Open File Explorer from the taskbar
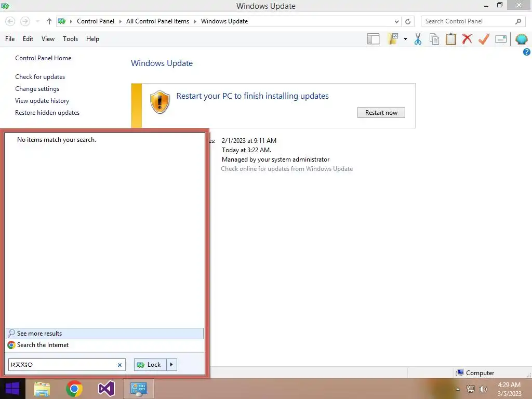The height and width of the screenshot is (399, 532). (42, 389)
